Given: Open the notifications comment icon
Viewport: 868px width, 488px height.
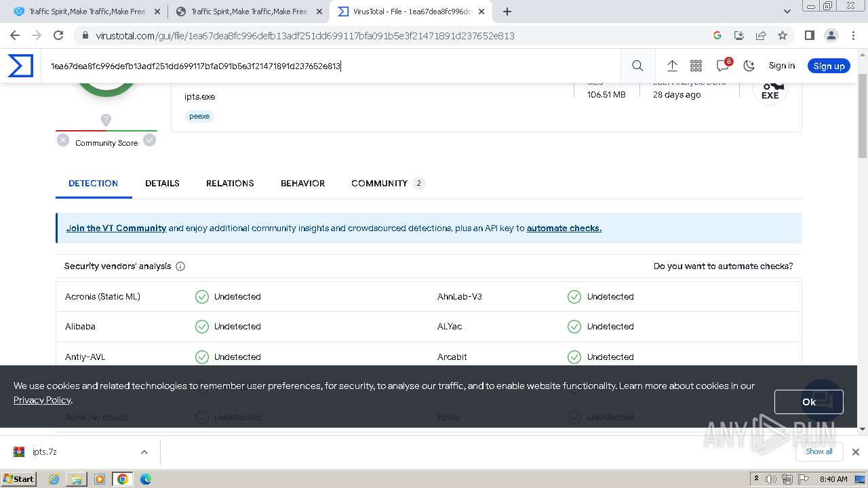Looking at the screenshot, I should [x=723, y=65].
